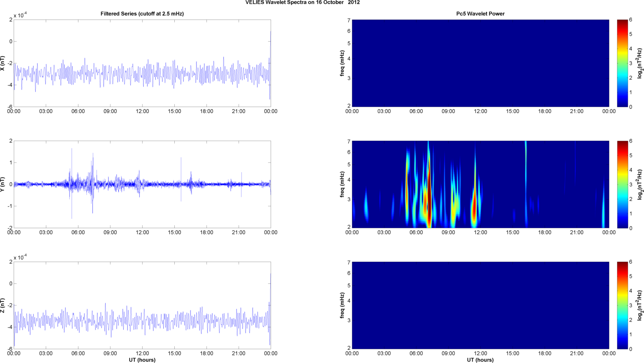The width and height of the screenshot is (644, 363).
Task: Click the "-4" tick on X series axis
Action: click(x=10, y=85)
